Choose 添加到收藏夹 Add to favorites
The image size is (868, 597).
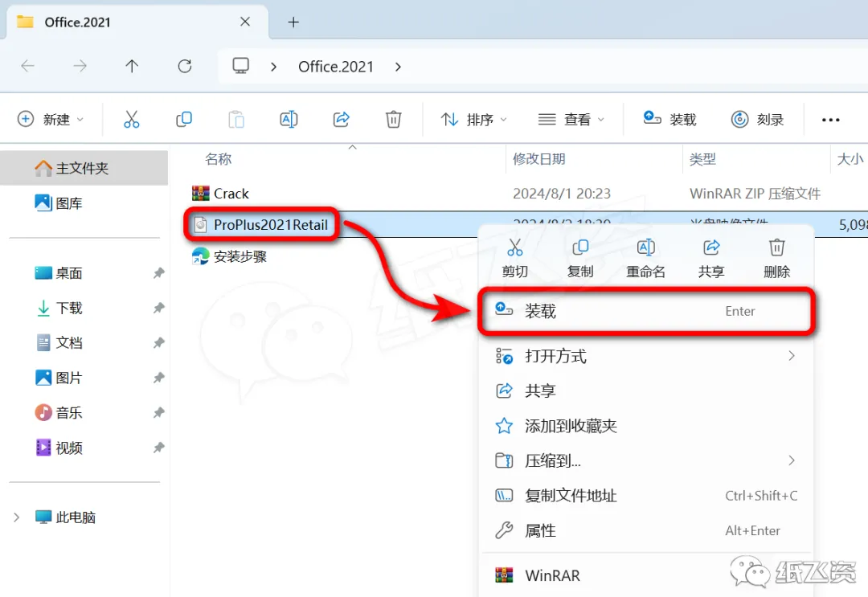tap(646, 426)
